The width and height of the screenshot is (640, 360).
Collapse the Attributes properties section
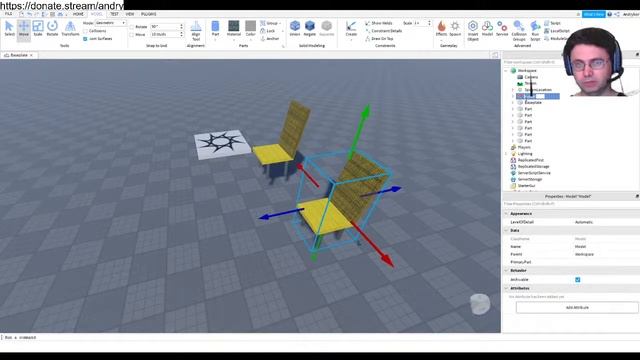[507, 288]
